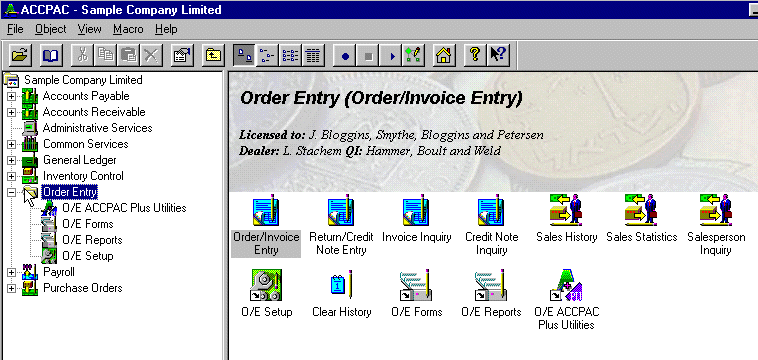Open Properties from the toolbar
The height and width of the screenshot is (360, 758).
[x=182, y=55]
